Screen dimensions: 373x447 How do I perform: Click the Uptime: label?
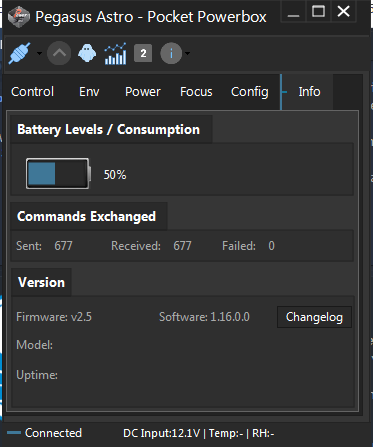click(x=37, y=375)
